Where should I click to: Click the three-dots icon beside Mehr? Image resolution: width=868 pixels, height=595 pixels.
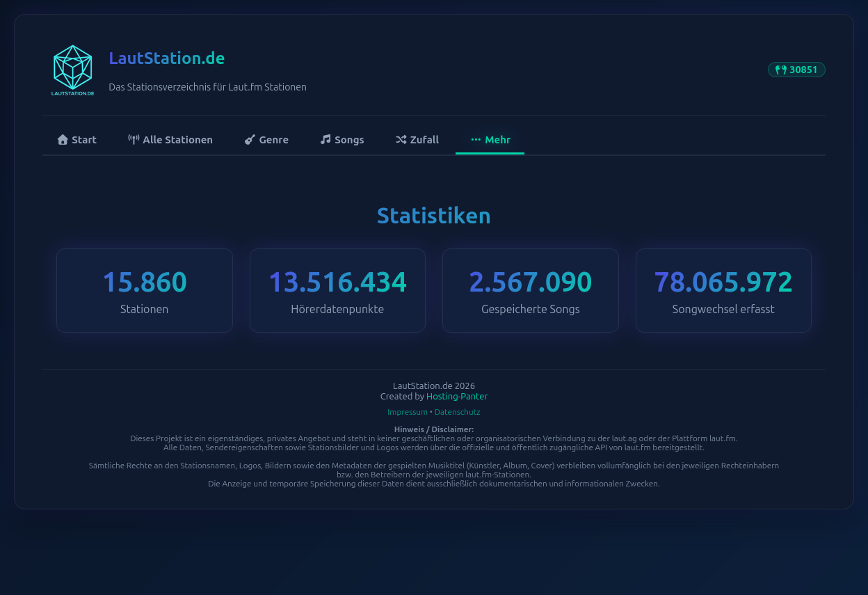point(476,140)
